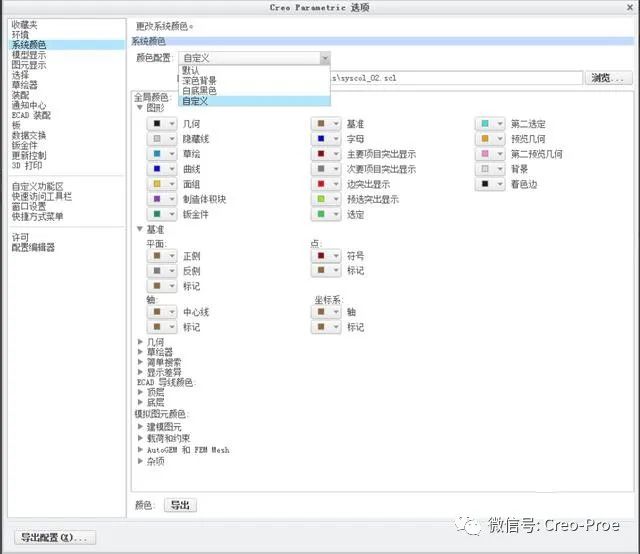
Task: Expand the 显示差异 section
Action: [x=140, y=372]
